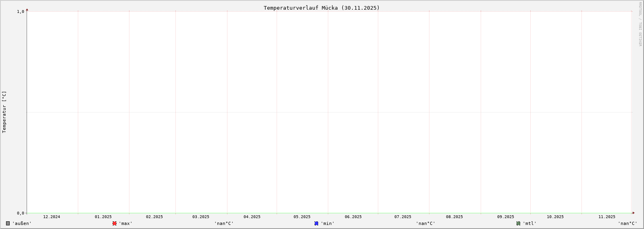
Task: Click the chart title Temperaturverlauf Mücka
Action: click(321, 8)
